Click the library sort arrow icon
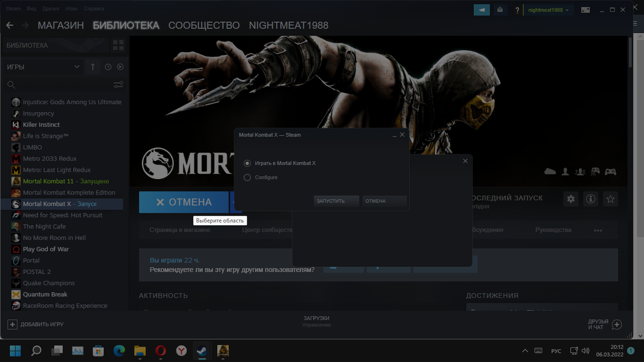 pyautogui.click(x=93, y=67)
